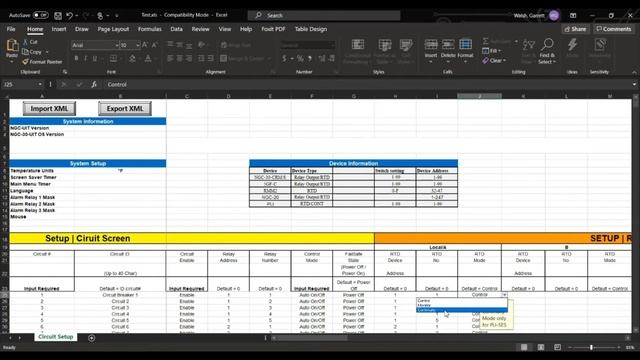Open the Borders button
Viewport: 640px width, 360px height.
click(x=113, y=59)
